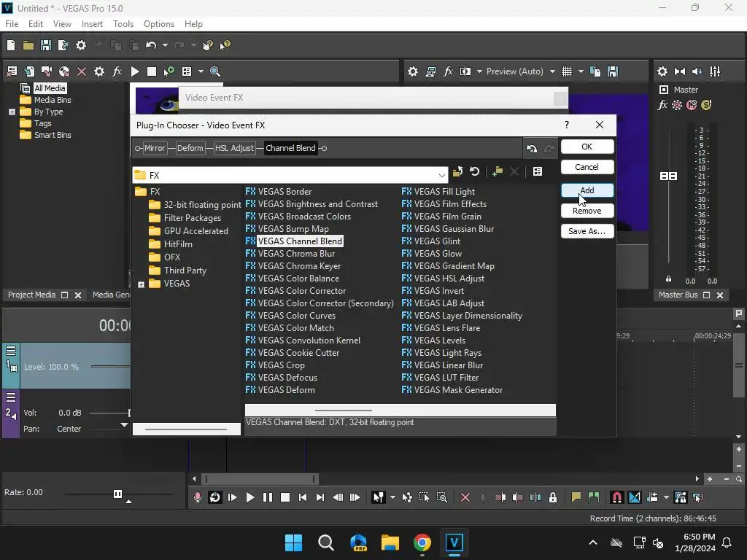
Task: Open Preview (Auto) quality dropdown
Action: click(552, 71)
